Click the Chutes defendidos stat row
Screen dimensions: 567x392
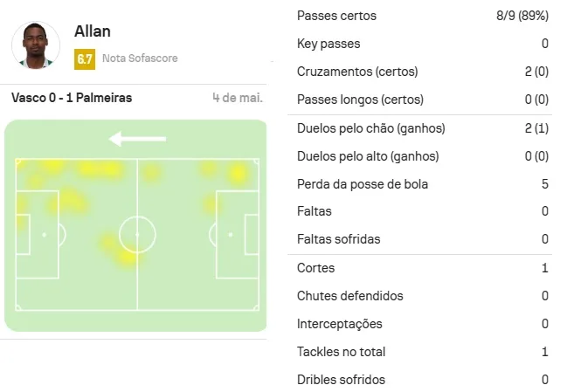(422, 296)
